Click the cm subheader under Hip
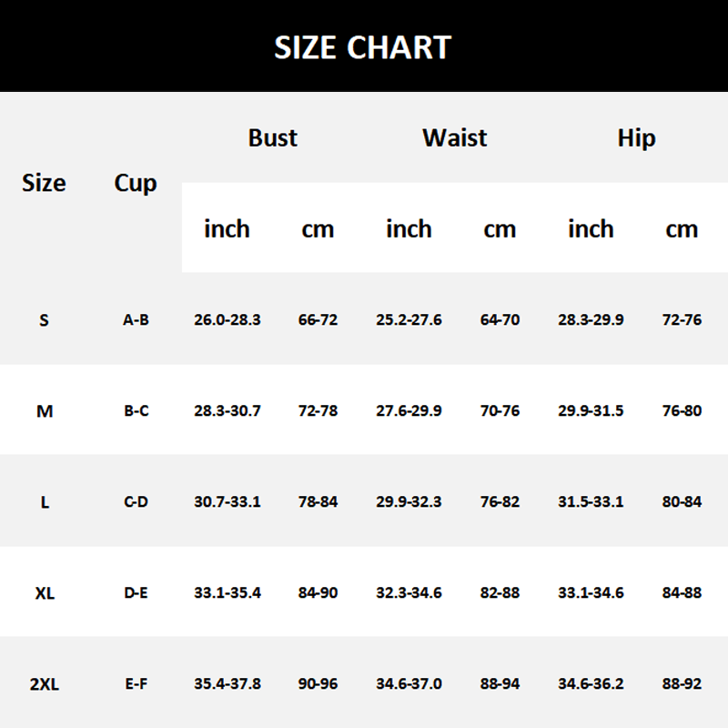 [x=682, y=228]
